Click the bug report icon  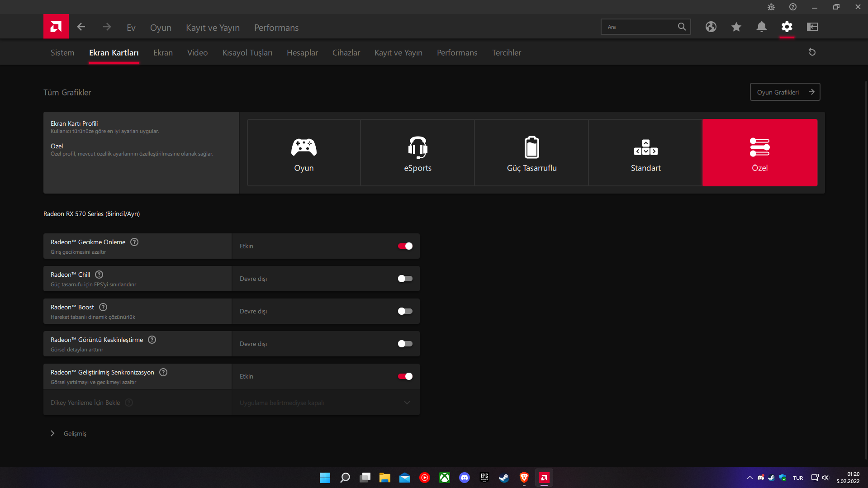(x=771, y=7)
